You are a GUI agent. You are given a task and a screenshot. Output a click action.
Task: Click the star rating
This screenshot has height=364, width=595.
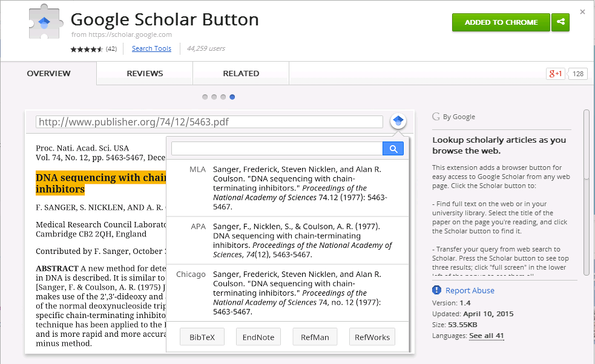click(x=87, y=49)
